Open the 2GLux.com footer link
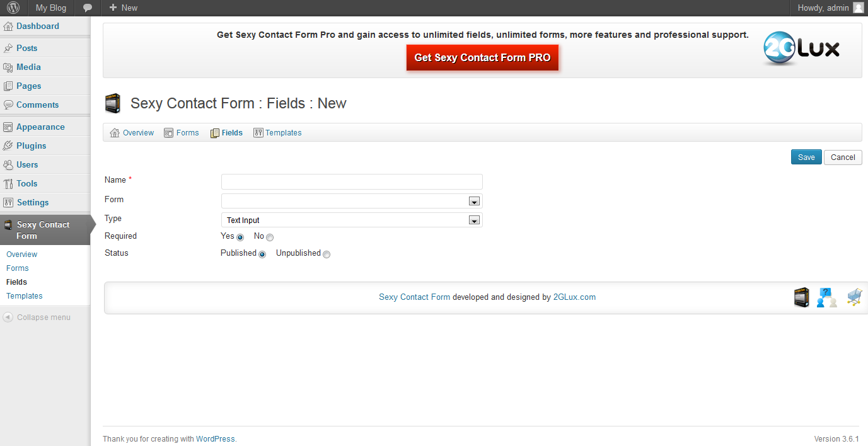Viewport: 868px width, 446px height. tap(574, 297)
